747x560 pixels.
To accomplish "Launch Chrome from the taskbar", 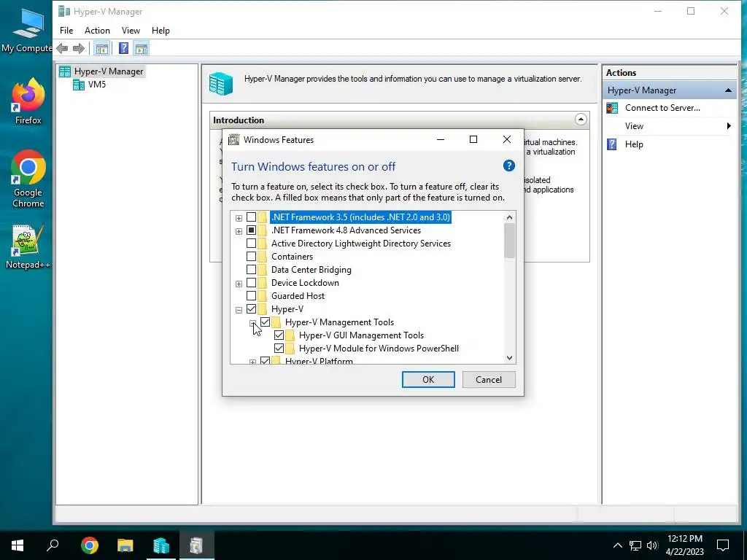I will click(x=90, y=545).
